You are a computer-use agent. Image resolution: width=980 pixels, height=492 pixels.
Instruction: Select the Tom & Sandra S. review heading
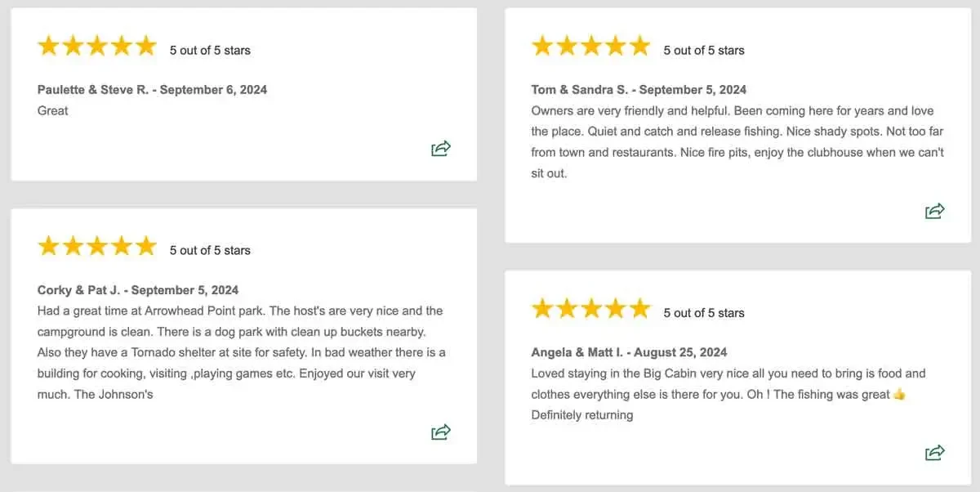click(639, 90)
